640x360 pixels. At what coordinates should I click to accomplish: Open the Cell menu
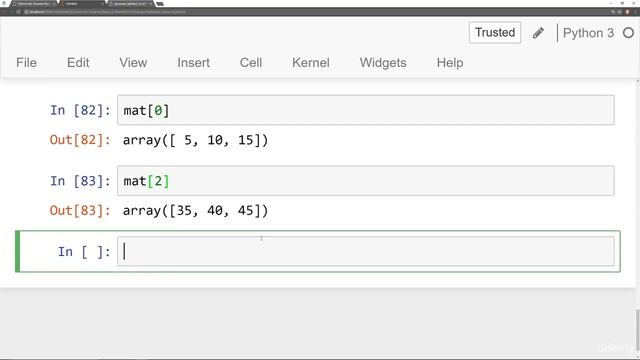251,63
